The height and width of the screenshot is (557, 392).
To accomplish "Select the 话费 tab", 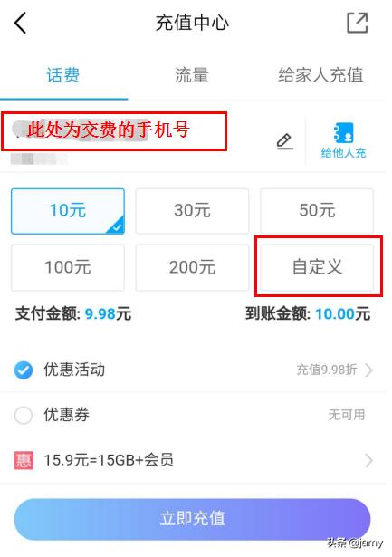I will pyautogui.click(x=63, y=76).
